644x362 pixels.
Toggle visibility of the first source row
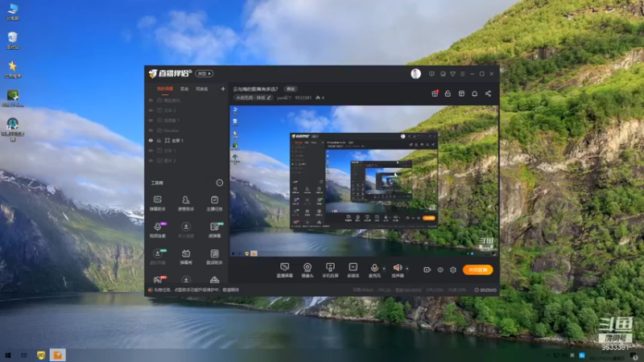[151, 100]
